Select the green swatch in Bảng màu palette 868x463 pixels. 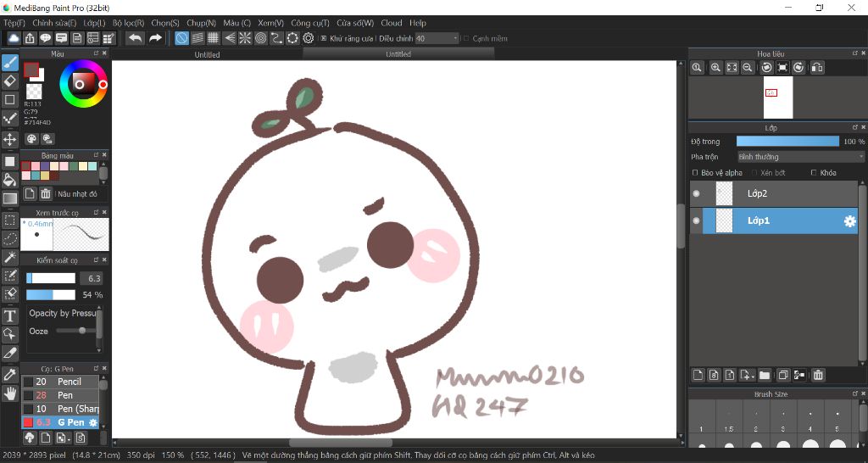coord(74,166)
